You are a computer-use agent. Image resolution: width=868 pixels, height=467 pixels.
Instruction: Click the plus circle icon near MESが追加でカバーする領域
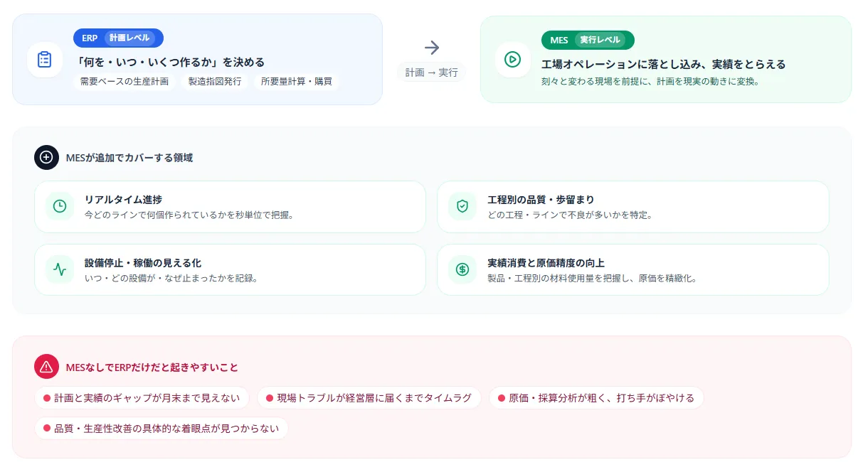[x=46, y=157]
